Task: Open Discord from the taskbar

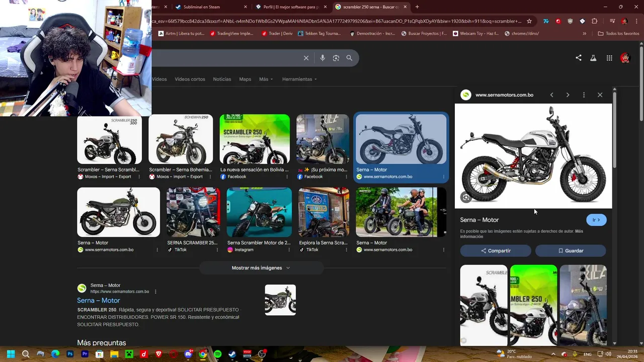Action: [188, 354]
